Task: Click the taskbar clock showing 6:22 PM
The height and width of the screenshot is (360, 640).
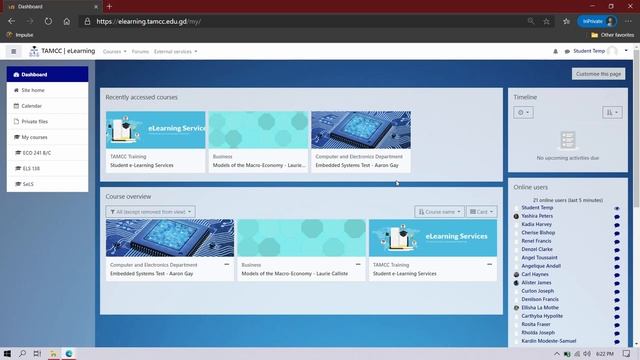Action: (604, 353)
